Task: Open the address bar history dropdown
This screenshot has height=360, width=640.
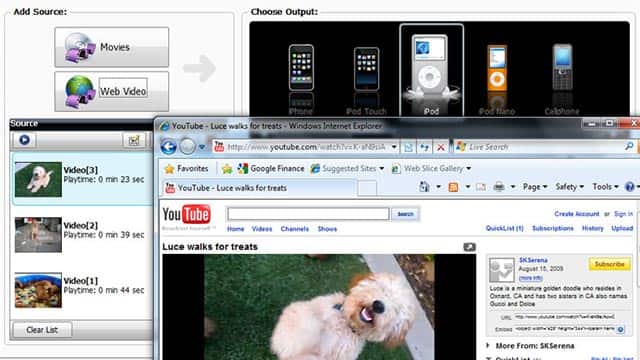Action: [394, 147]
